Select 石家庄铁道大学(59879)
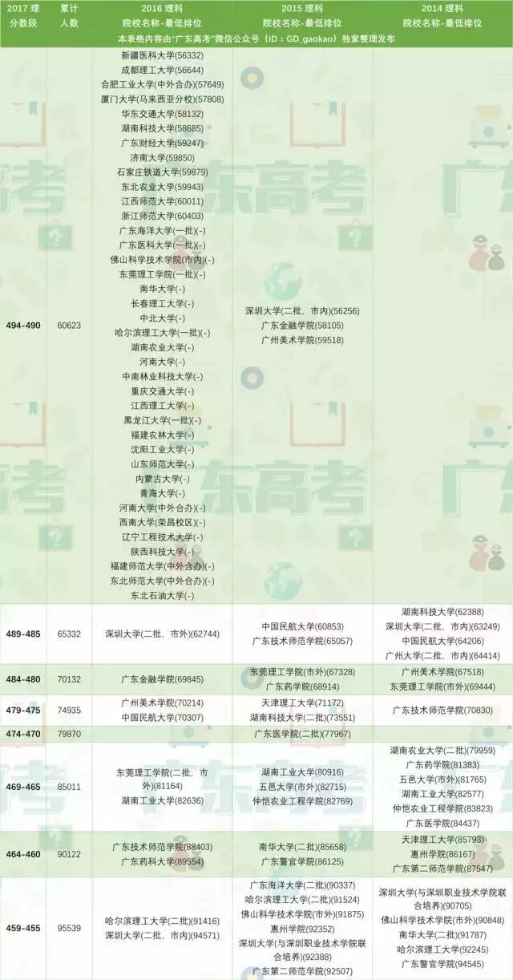This screenshot has height=980, width=513. [x=162, y=172]
